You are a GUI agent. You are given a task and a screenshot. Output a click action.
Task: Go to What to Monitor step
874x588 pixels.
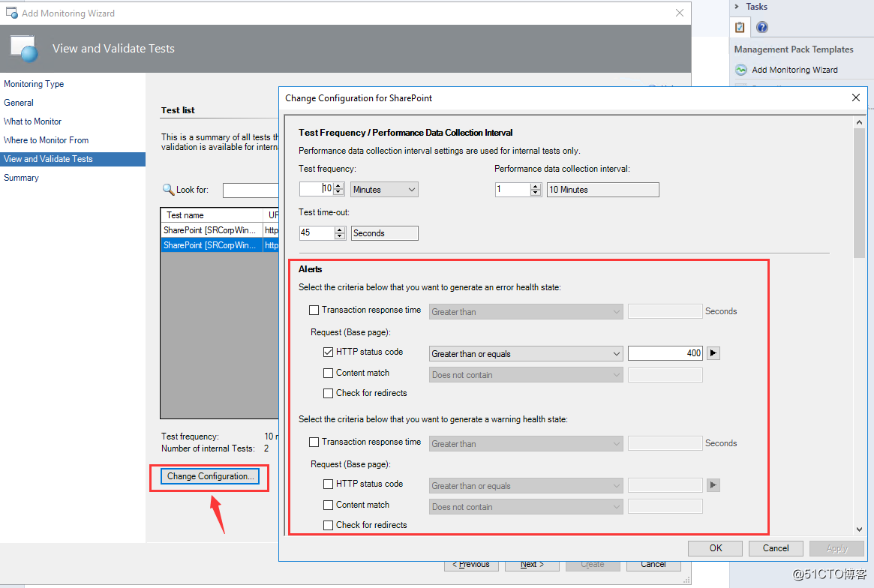pyautogui.click(x=32, y=121)
